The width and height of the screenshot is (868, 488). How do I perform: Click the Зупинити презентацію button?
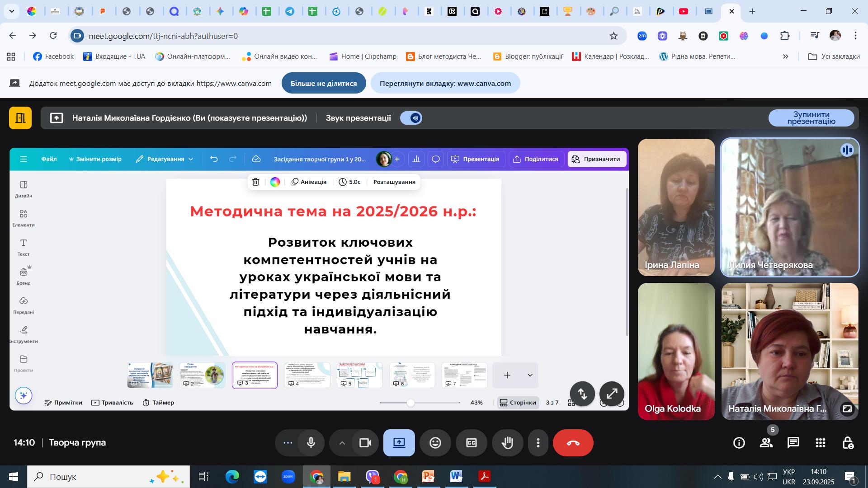[x=811, y=118]
